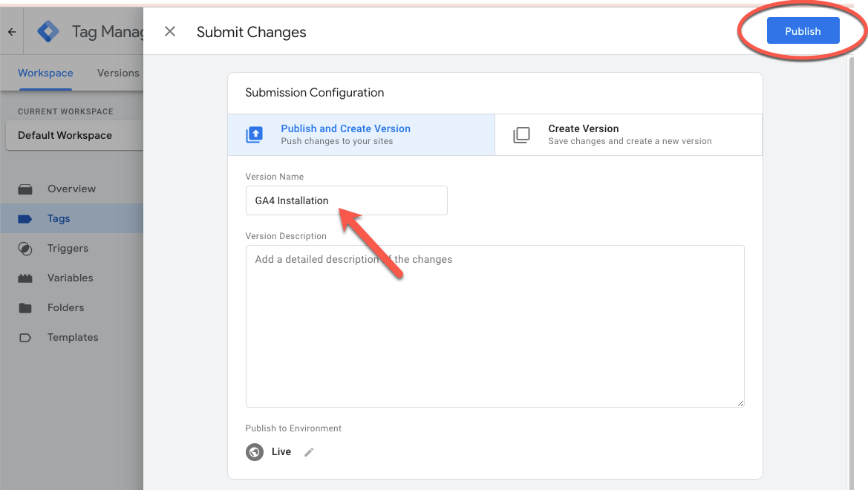Viewport: 868px width, 490px height.
Task: Click the Tag Manager diamond logo
Action: click(48, 31)
